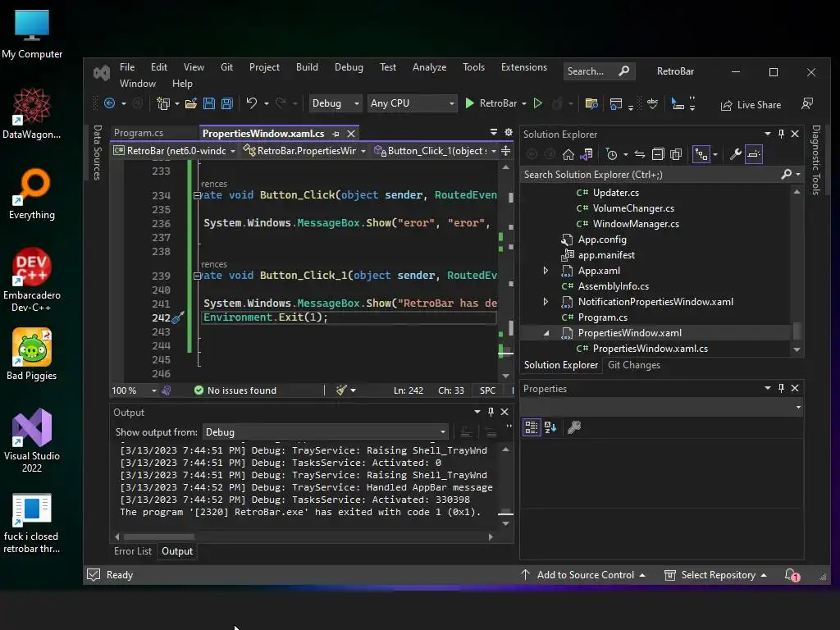Toggle Preview Selected Items in Solution Explorer
The width and height of the screenshot is (840, 630).
point(753,155)
